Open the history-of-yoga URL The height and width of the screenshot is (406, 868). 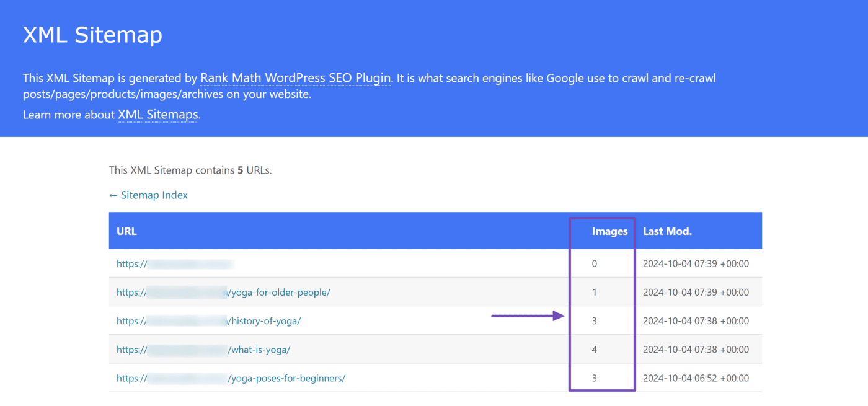[x=209, y=321]
